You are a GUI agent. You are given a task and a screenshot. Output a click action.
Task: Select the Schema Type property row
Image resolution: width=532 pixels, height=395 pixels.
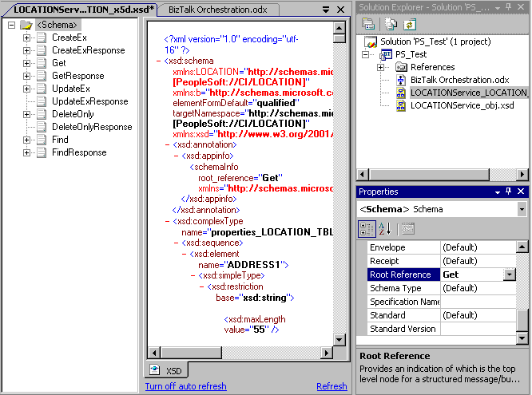[x=442, y=288]
